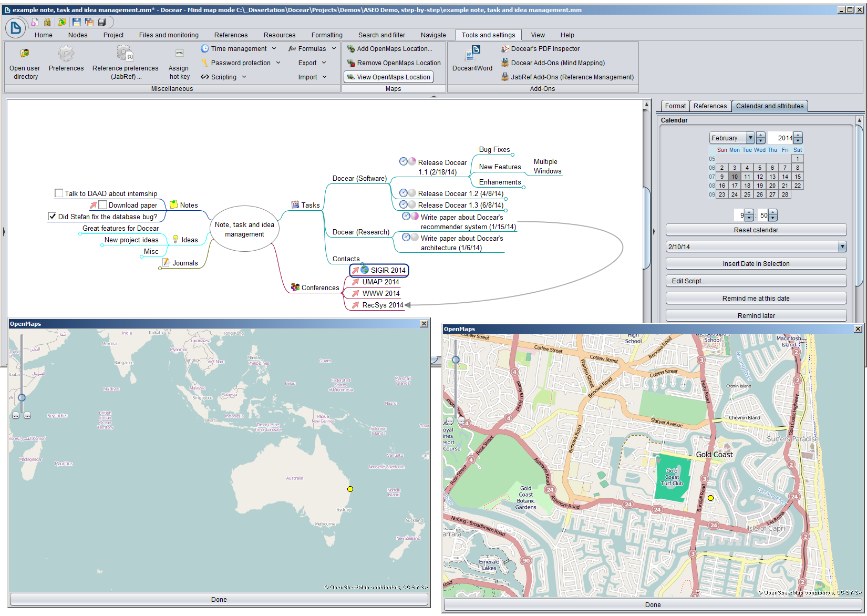The width and height of the screenshot is (867, 616).
Task: Click zoom slider handle in left OpenMaps map
Action: pos(22,397)
